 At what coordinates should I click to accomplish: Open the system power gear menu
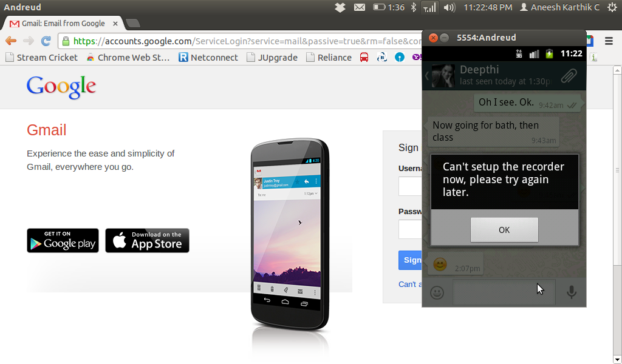pyautogui.click(x=612, y=7)
